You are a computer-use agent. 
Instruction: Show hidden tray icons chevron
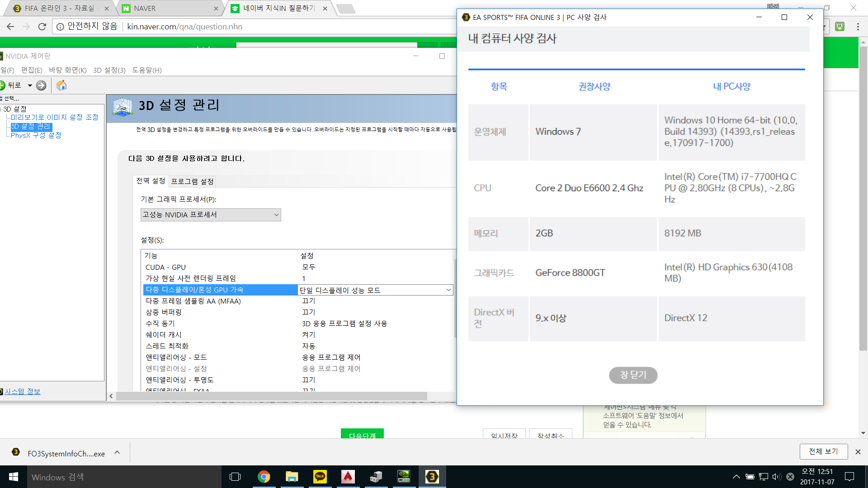(736, 477)
